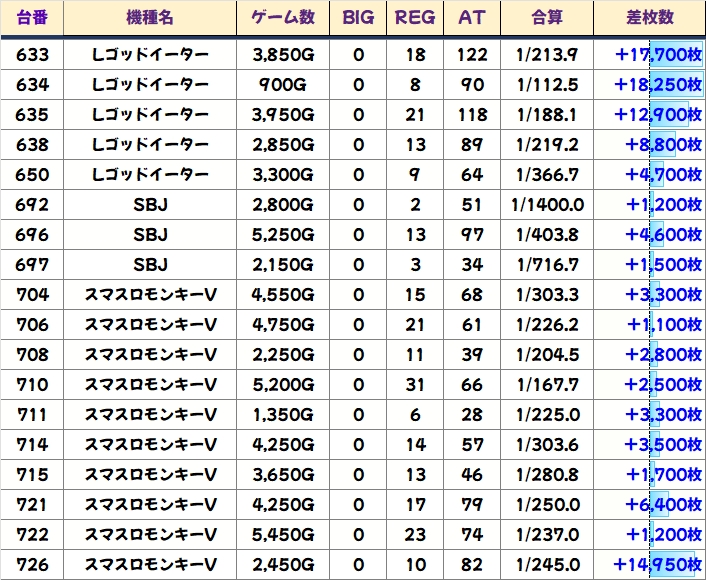Select machine number 633 cell
Viewport: 706px width, 580px height.
tap(32, 54)
